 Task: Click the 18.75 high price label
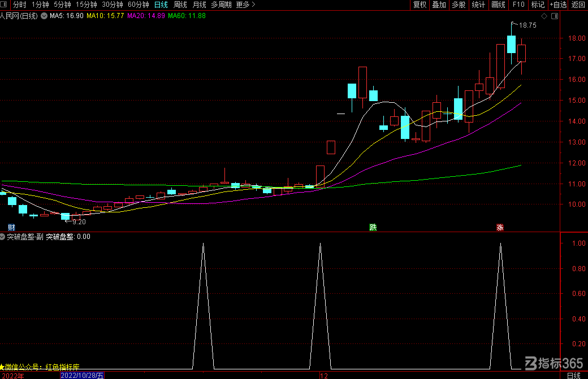pyautogui.click(x=528, y=25)
